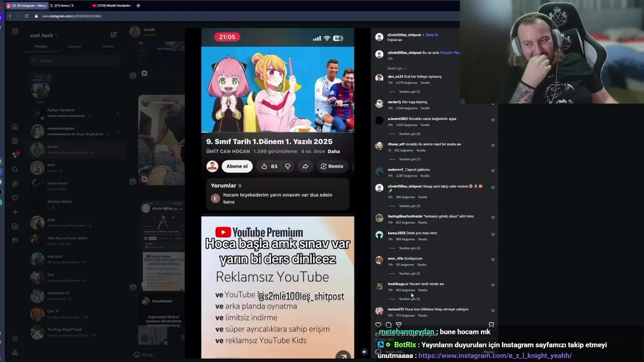Screen dimensions: 644x362
Task: Like eren_.lifts' comment heart
Action: click(493, 260)
